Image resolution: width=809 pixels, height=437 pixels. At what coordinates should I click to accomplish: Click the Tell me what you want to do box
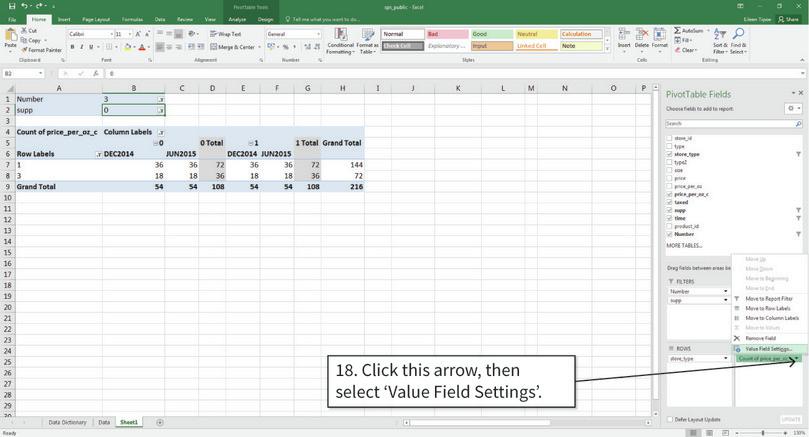[x=323, y=19]
